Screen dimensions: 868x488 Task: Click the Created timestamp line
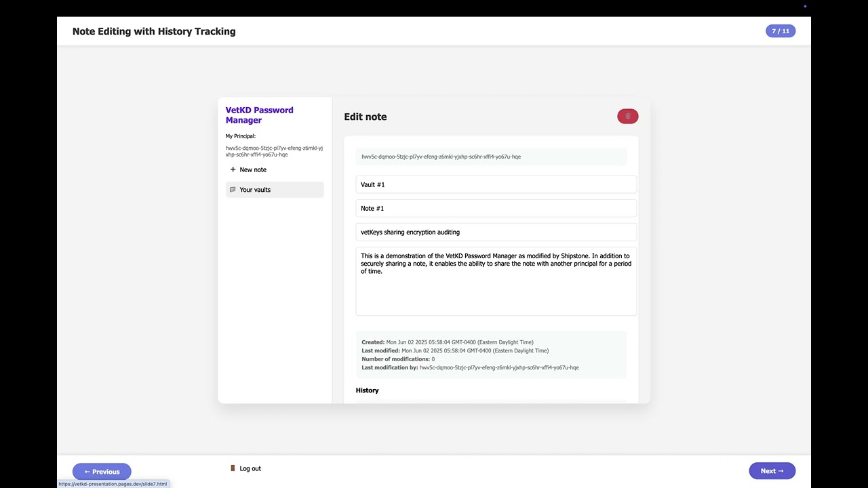click(448, 342)
